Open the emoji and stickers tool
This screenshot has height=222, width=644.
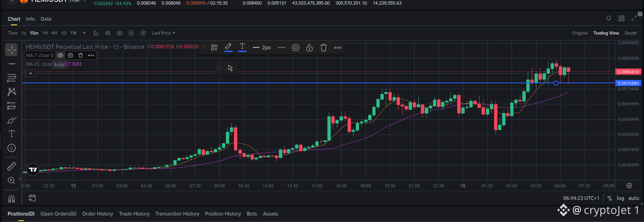coord(11,148)
